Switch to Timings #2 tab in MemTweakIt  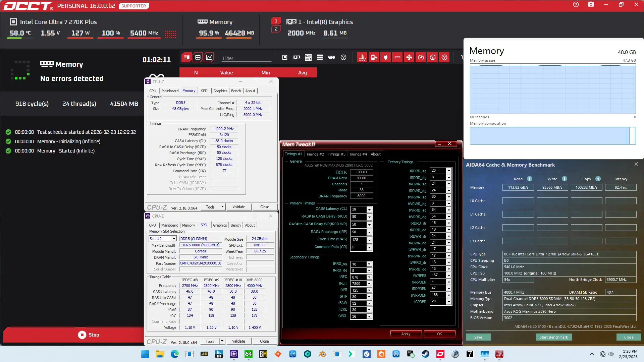[x=315, y=154]
